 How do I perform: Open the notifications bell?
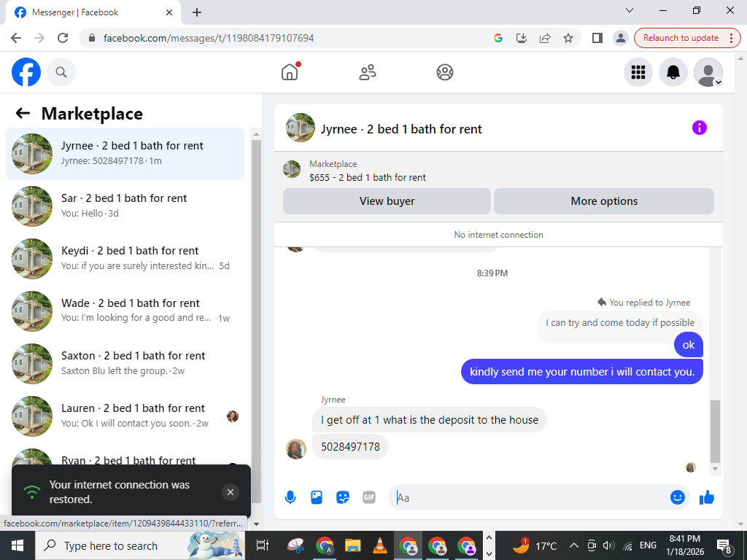click(673, 72)
